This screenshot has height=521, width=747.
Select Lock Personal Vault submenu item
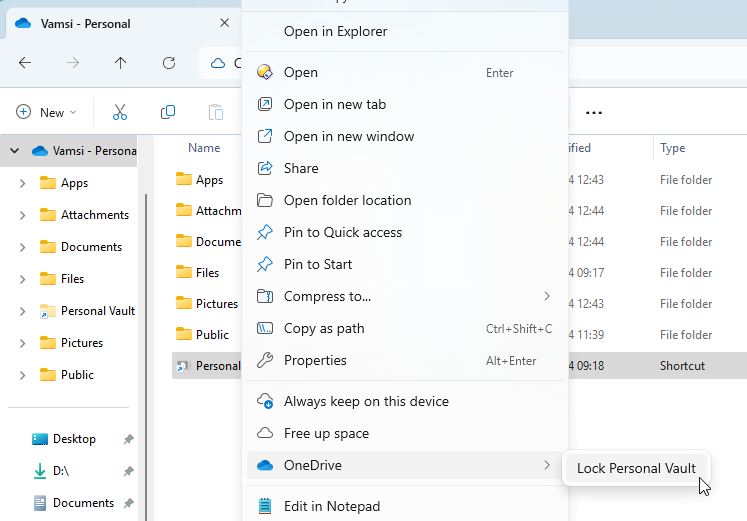pos(636,468)
